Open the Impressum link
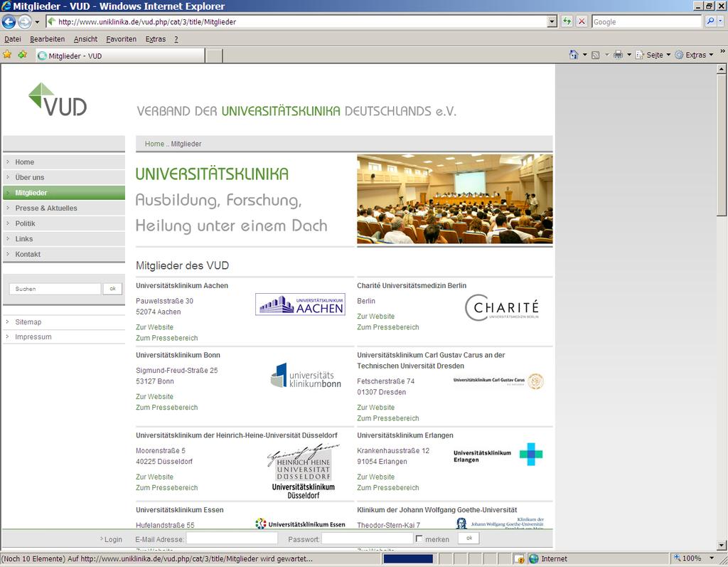 (x=33, y=337)
